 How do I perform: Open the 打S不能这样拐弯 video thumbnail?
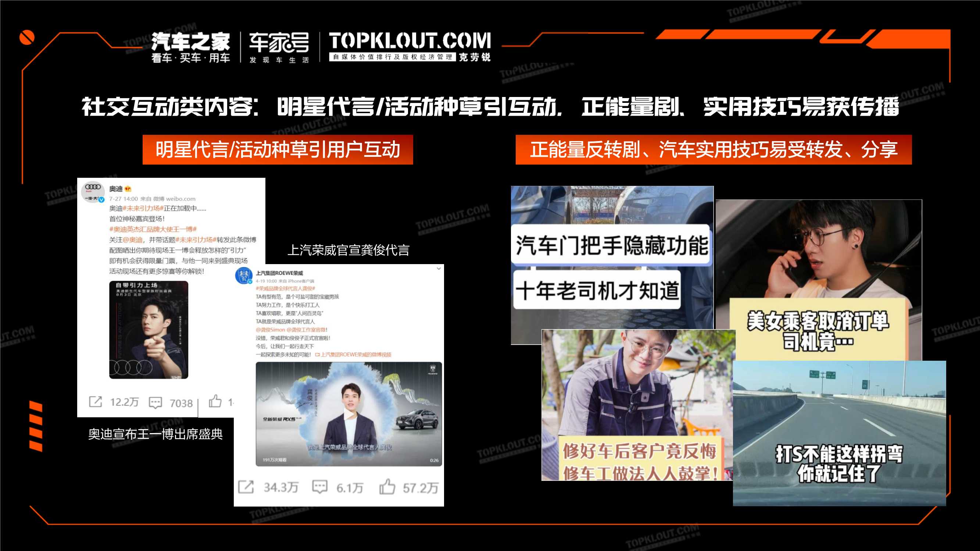point(839,433)
